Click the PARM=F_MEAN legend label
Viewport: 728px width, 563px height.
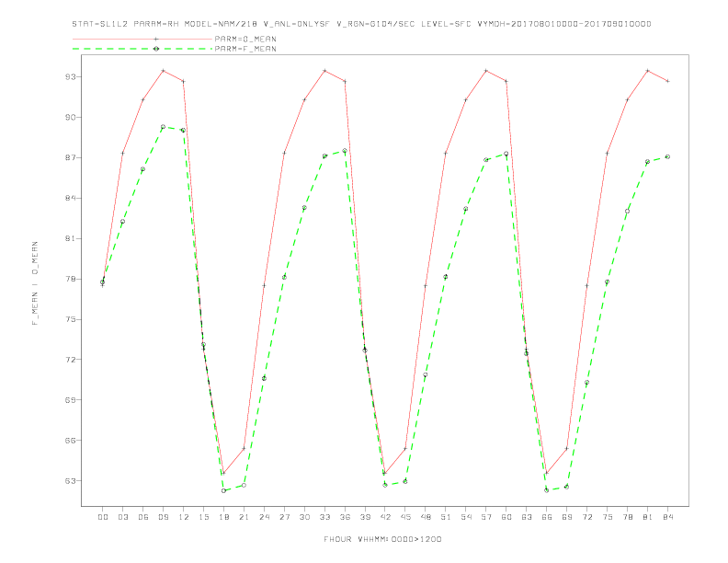tap(245, 49)
